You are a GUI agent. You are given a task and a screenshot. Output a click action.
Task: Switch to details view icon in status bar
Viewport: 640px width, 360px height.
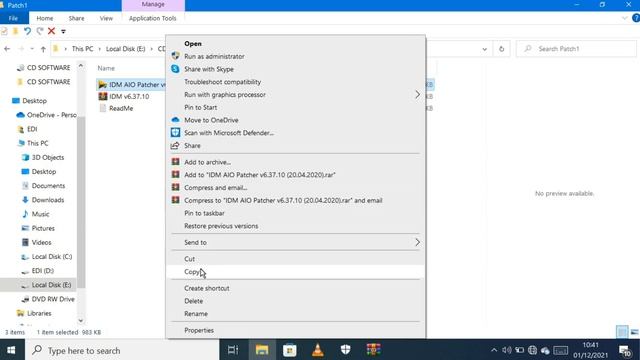tap(622, 332)
